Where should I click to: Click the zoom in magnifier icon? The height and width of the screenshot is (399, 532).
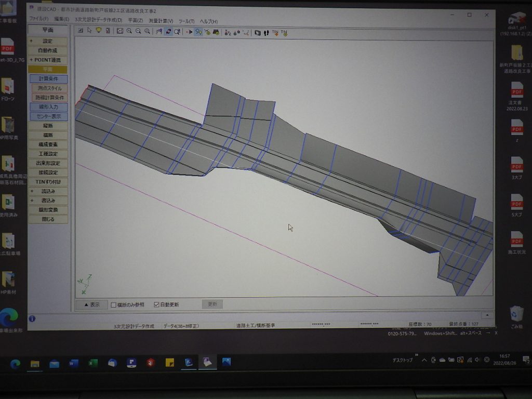129,31
